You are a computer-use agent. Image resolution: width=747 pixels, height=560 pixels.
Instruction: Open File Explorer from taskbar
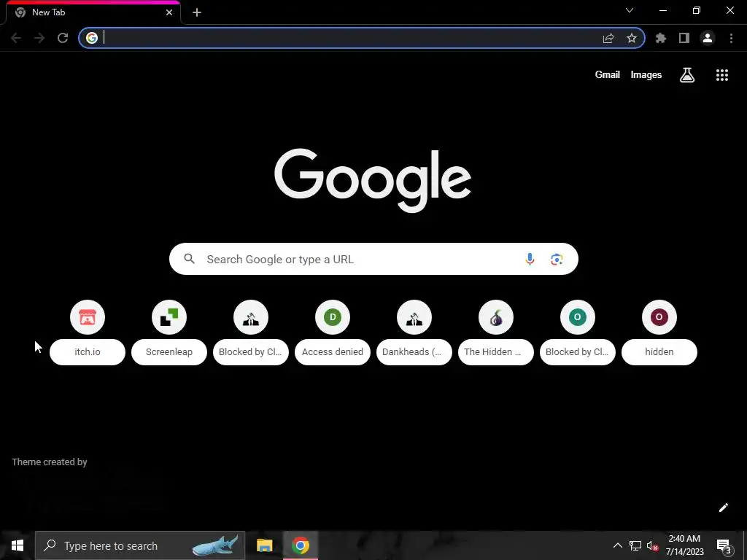(264, 545)
